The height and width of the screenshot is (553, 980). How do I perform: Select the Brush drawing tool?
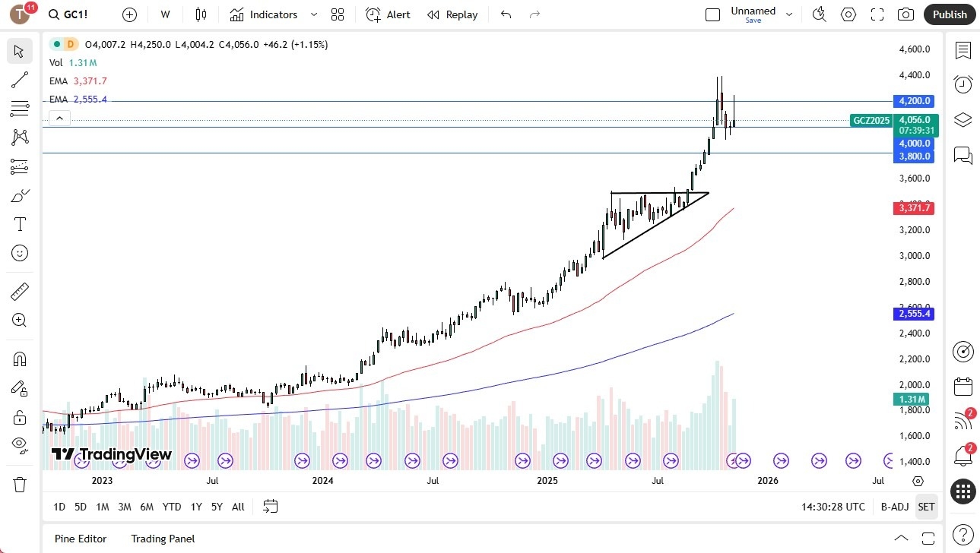19,194
